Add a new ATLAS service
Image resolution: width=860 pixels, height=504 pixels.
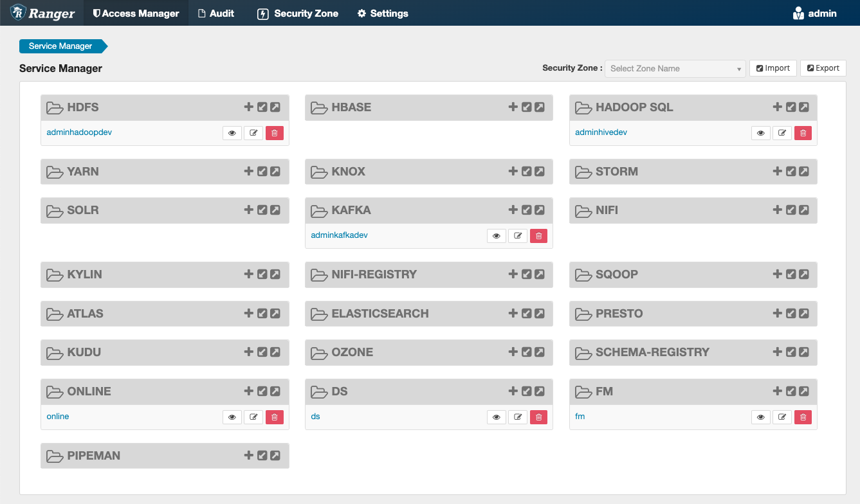click(x=249, y=314)
